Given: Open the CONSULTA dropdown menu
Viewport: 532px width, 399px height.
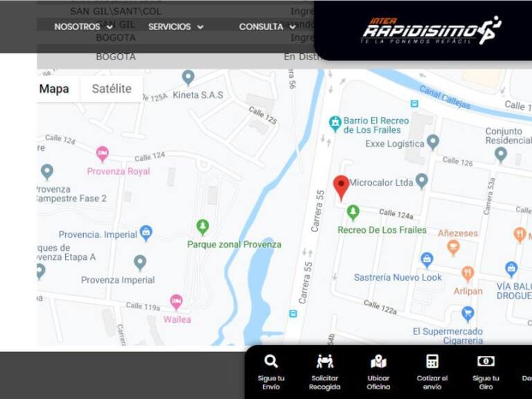Looking at the screenshot, I should pos(267,27).
